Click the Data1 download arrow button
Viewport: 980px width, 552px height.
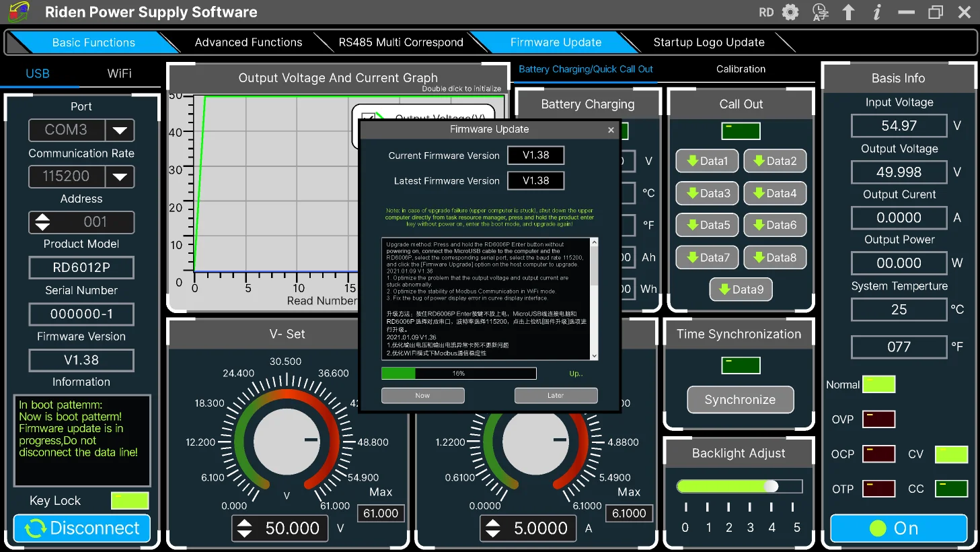click(x=707, y=161)
